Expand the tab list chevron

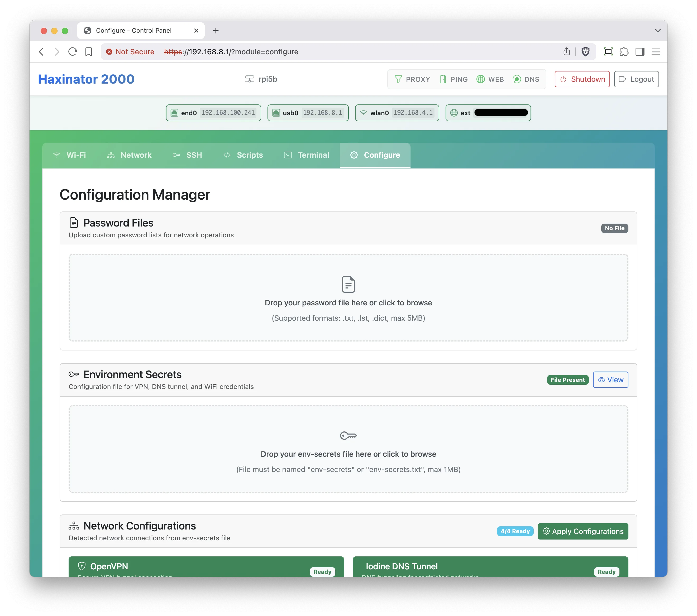[x=658, y=31]
